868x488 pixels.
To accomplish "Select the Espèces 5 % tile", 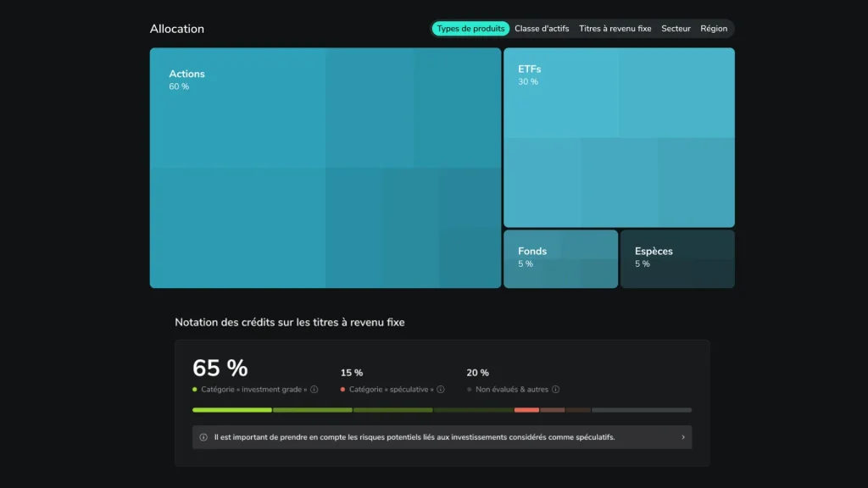I will (677, 259).
